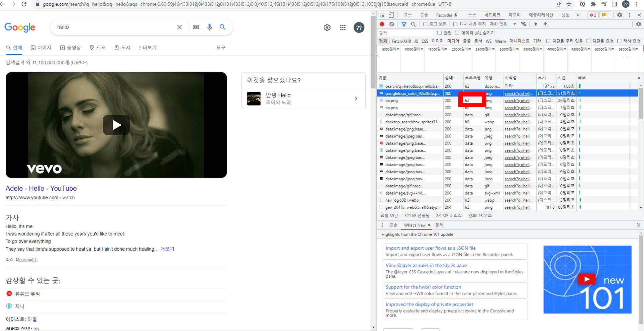Sort requests by the 크기 column header
Screen dimensions: 644x331
click(546, 77)
